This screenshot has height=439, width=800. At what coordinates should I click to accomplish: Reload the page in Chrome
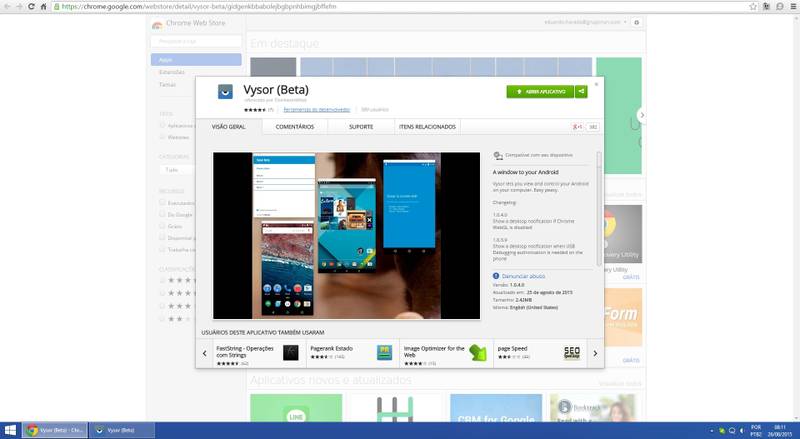click(31, 7)
